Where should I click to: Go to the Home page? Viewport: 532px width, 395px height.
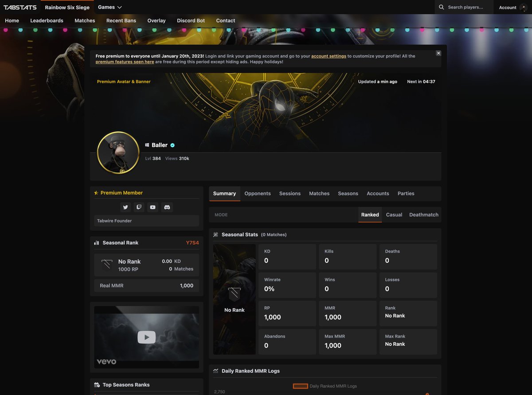coord(12,20)
